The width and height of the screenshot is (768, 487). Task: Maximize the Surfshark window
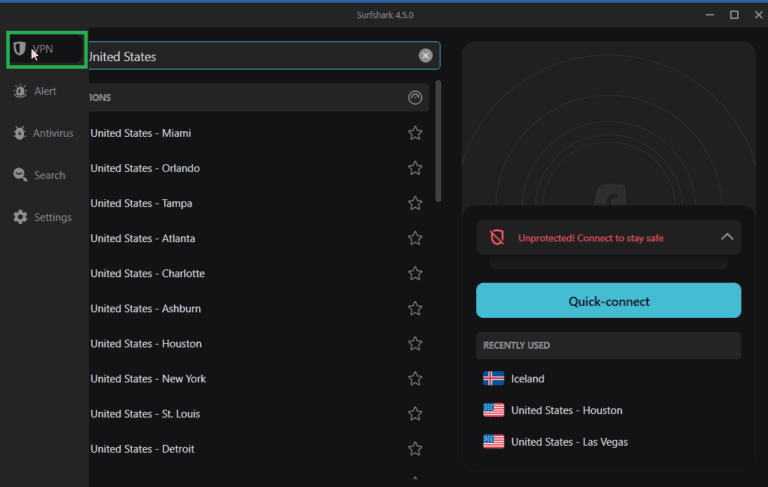pos(734,15)
